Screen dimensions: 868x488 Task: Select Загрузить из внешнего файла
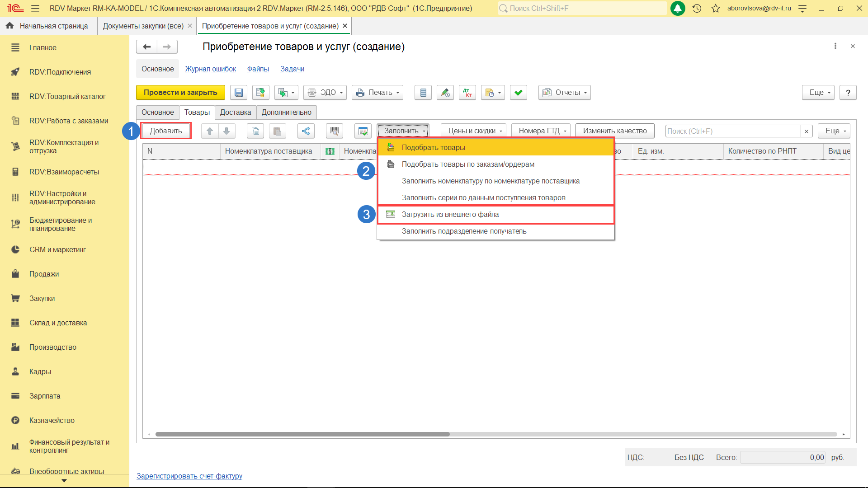tap(450, 215)
